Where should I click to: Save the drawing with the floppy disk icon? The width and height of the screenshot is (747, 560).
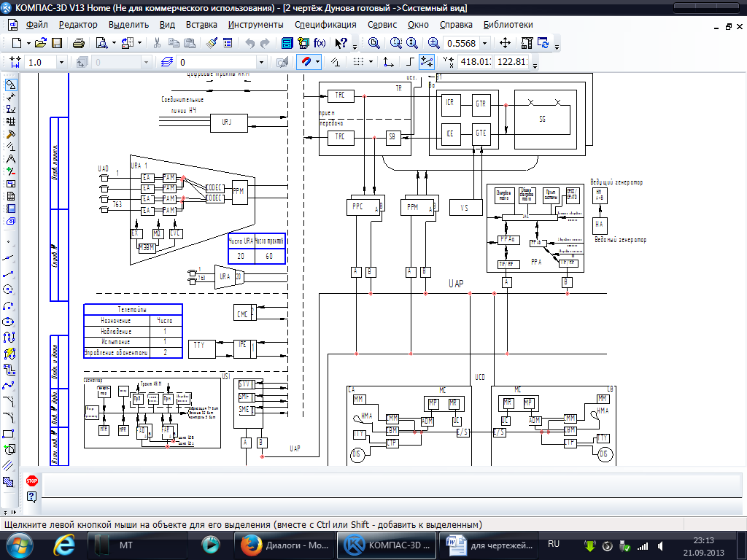click(57, 43)
